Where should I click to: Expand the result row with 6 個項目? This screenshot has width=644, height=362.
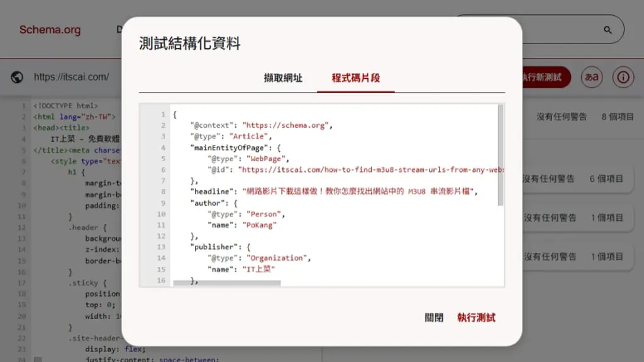[x=577, y=179]
